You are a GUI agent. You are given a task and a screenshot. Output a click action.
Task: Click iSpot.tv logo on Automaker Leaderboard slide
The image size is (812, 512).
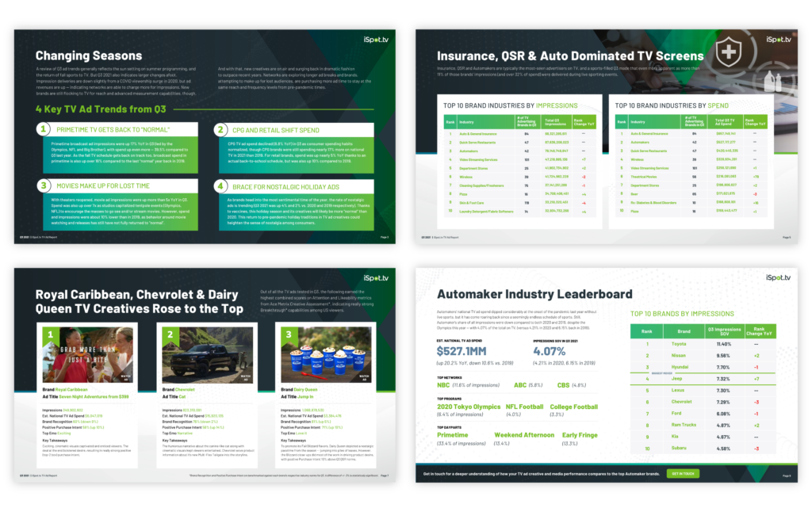click(779, 277)
